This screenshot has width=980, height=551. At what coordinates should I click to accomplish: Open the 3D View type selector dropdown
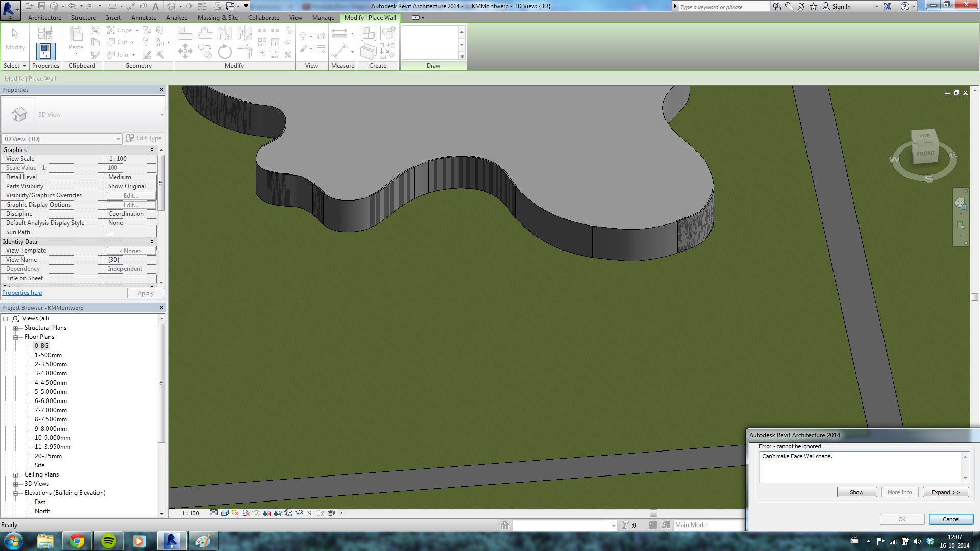point(162,115)
